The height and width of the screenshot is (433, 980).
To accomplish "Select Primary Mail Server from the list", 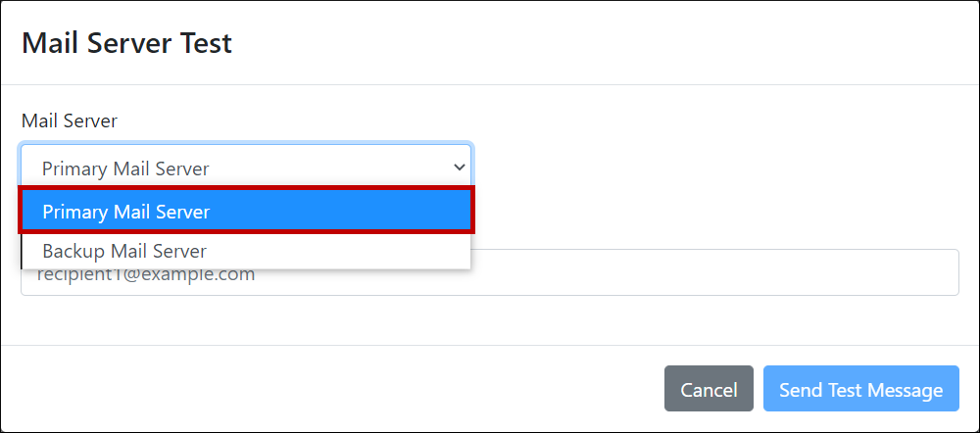I will tap(245, 211).
